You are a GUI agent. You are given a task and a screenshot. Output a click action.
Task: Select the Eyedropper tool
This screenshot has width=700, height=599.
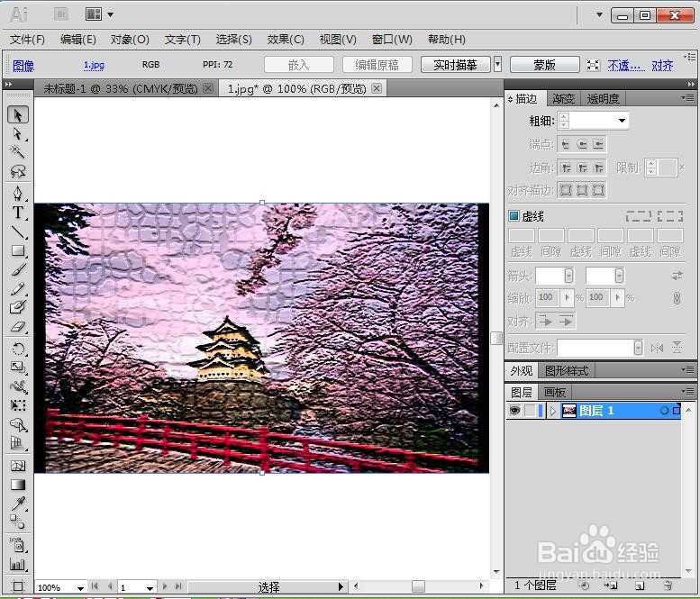coord(18,504)
